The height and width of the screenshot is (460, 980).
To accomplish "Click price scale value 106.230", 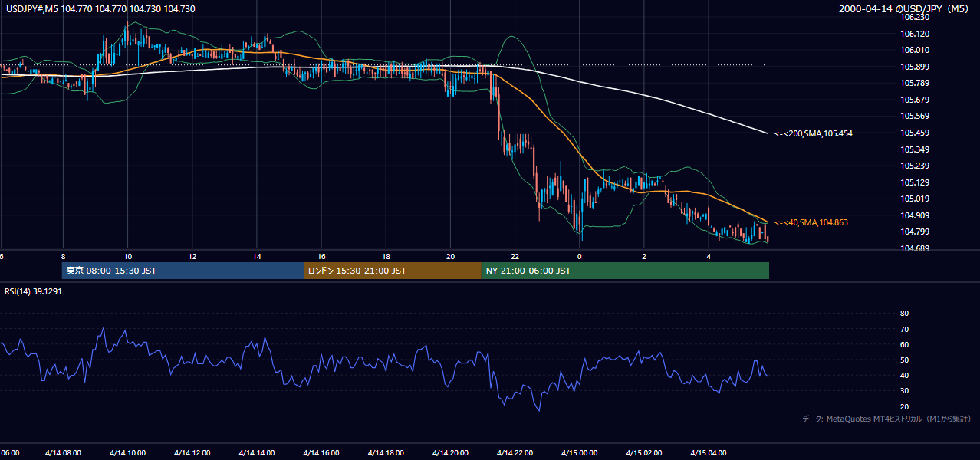I will point(914,17).
